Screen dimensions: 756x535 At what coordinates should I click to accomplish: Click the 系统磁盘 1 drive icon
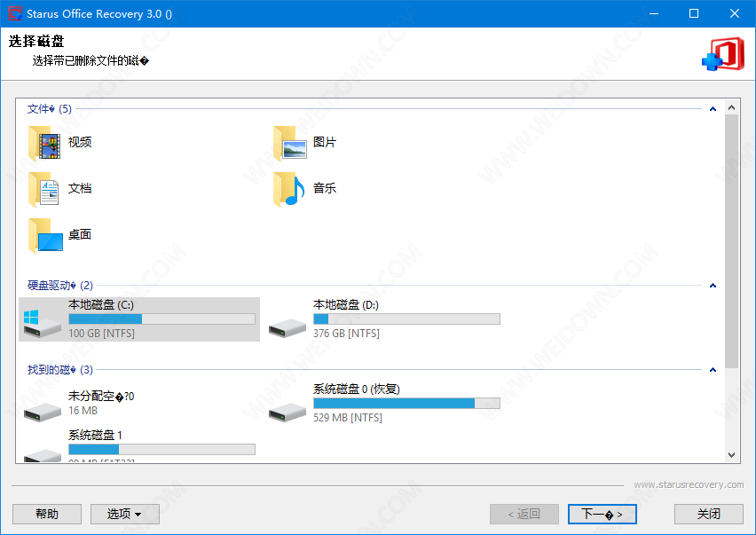pyautogui.click(x=43, y=455)
